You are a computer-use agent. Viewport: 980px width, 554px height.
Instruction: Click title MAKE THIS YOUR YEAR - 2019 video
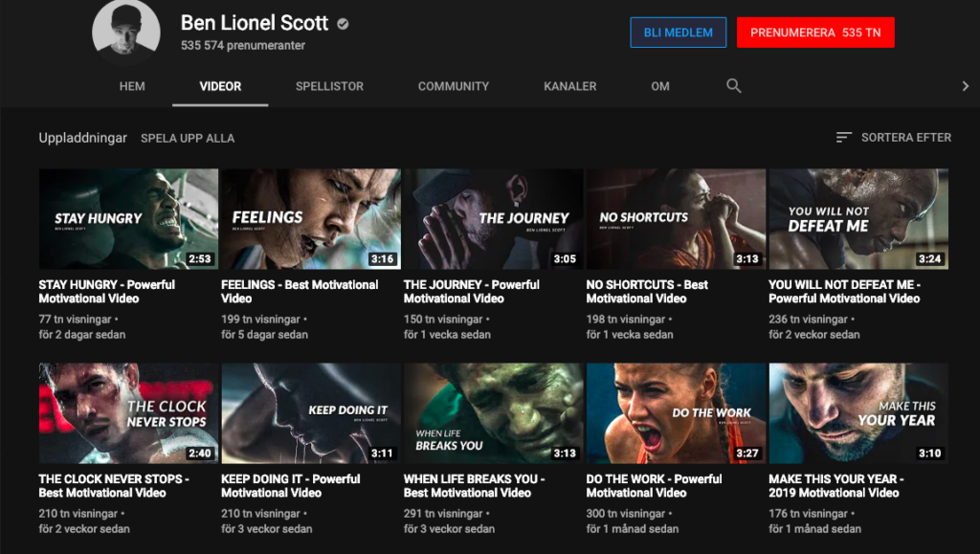tap(836, 486)
